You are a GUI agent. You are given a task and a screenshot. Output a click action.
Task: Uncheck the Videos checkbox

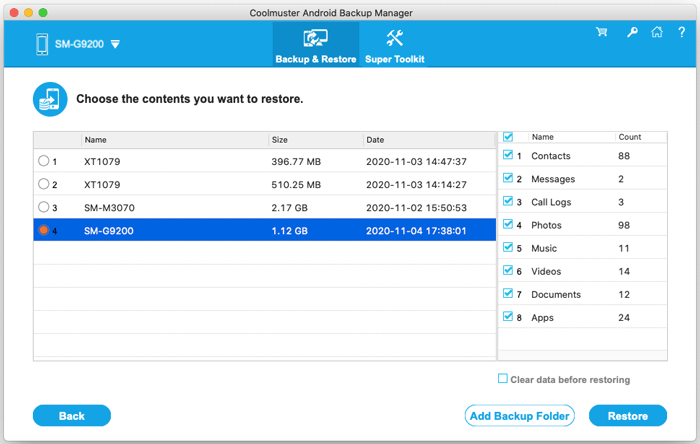508,270
